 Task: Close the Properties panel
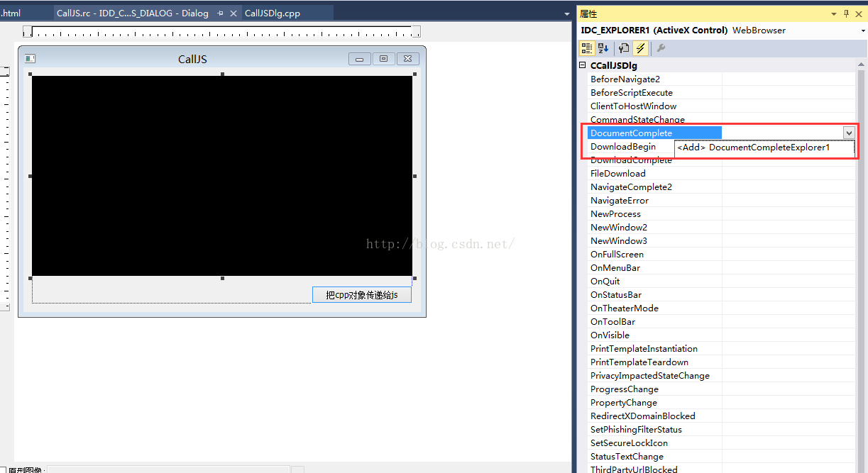(858, 13)
